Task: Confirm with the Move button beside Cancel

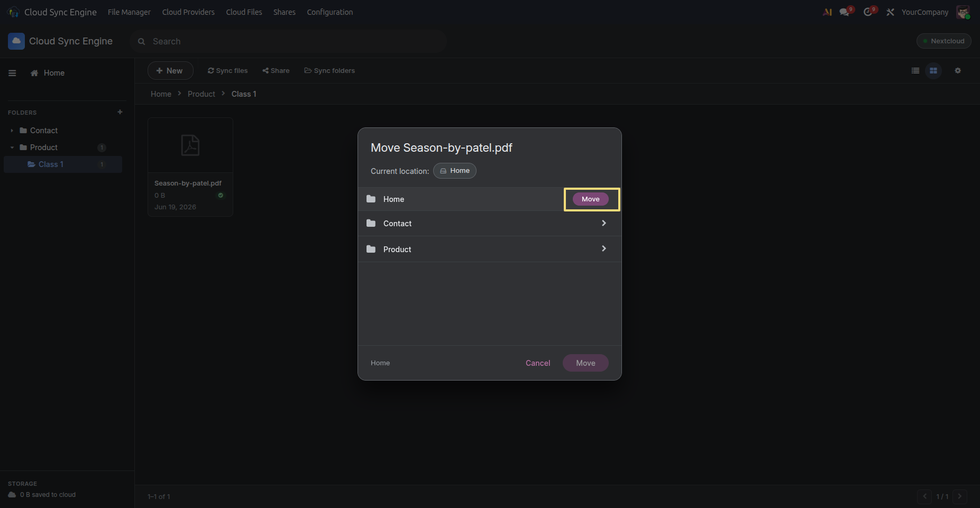Action: [585, 363]
